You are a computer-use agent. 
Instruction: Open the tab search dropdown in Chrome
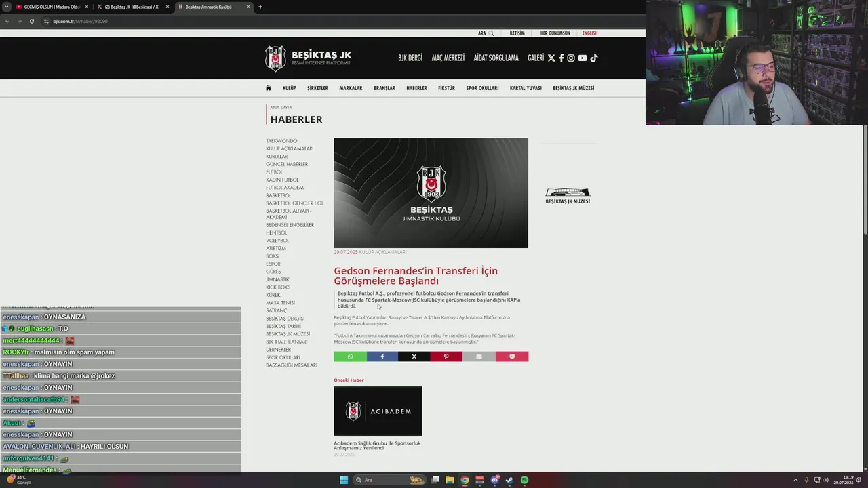point(7,7)
